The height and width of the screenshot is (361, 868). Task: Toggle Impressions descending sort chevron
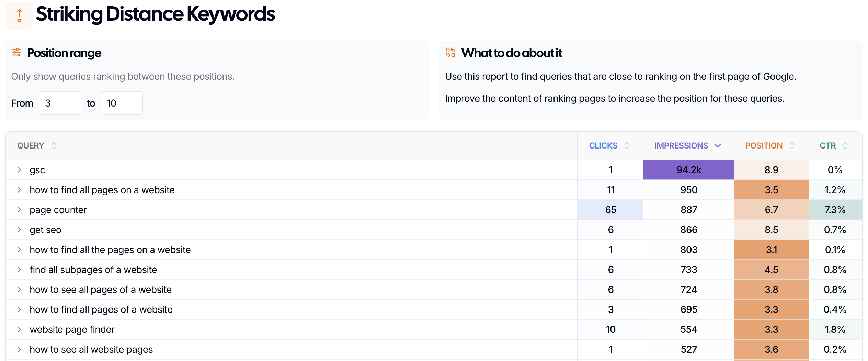[x=718, y=146]
